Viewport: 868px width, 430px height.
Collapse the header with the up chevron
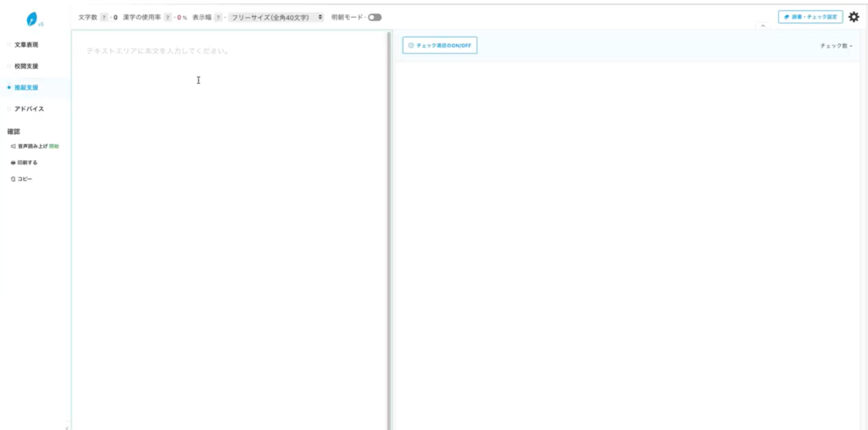(761, 26)
